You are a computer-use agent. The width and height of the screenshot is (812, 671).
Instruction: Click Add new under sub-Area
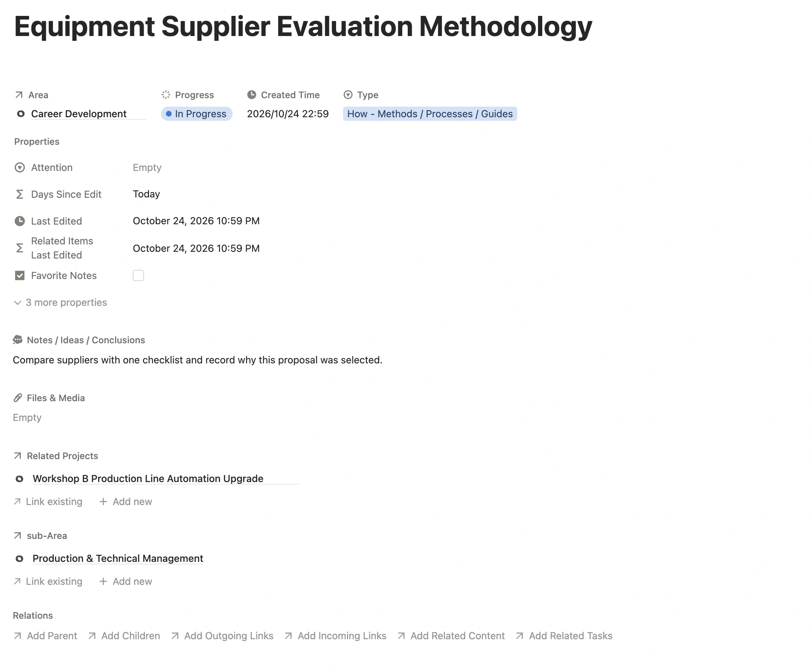coord(126,581)
